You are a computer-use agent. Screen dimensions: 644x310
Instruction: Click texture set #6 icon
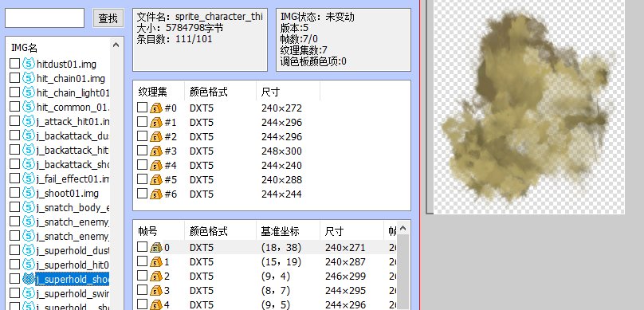(156, 194)
